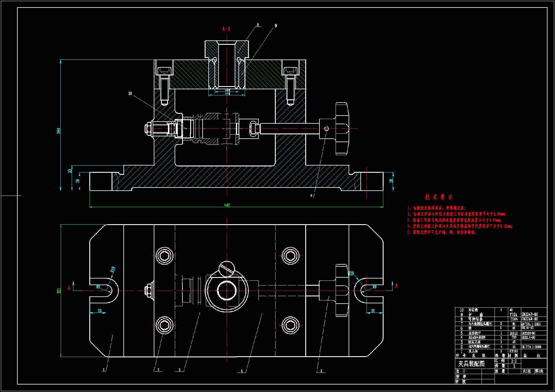Screen dimensions: 555x392
Task: Select the drill bushing circle in plan view
Action: pyautogui.click(x=227, y=291)
